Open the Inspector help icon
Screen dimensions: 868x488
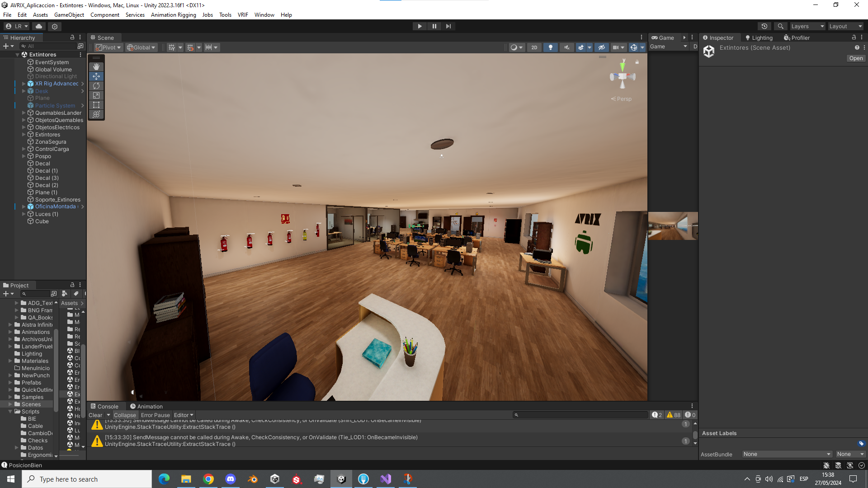pyautogui.click(x=857, y=47)
